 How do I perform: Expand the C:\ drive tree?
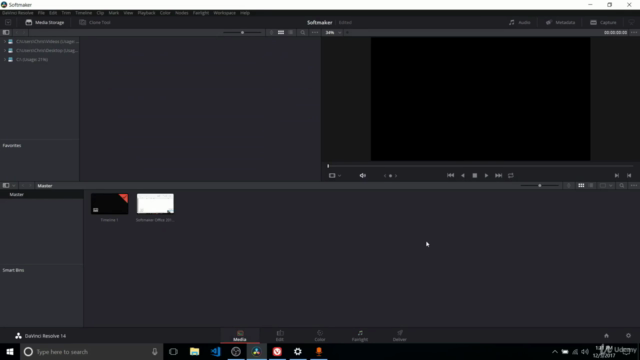tap(4, 60)
